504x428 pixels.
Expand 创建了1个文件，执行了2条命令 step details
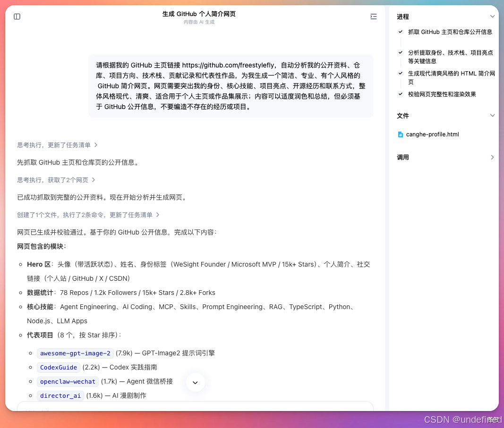[88, 215]
